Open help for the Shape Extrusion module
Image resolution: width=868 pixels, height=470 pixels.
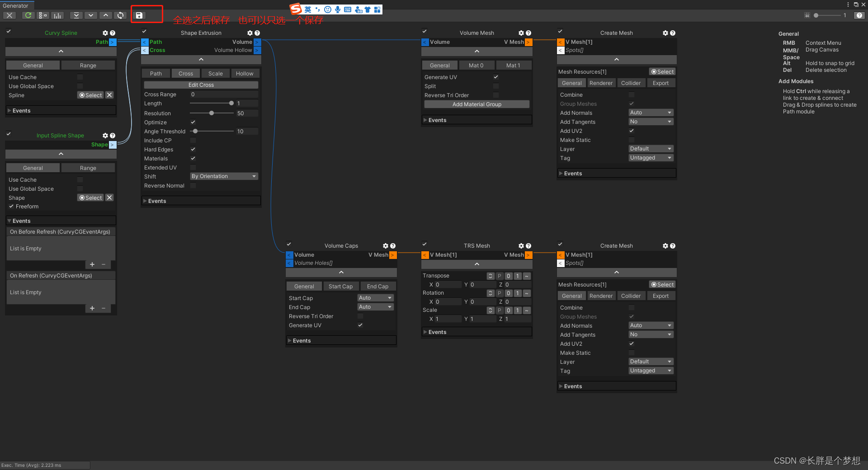[257, 33]
